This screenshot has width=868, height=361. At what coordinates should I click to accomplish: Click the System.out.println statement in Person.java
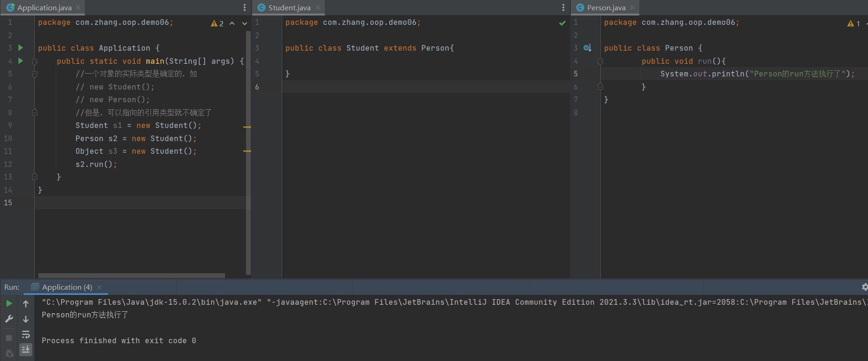(x=758, y=74)
